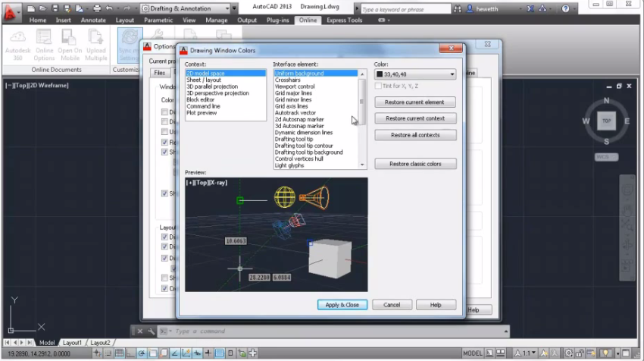This screenshot has width=644, height=361.
Task: Click the Apply & Close button
Action: click(x=342, y=305)
